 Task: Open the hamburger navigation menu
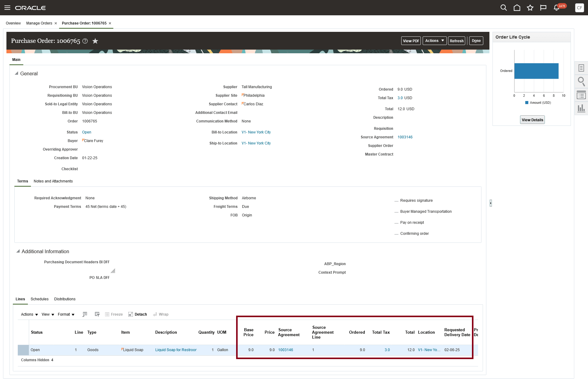[x=7, y=8]
